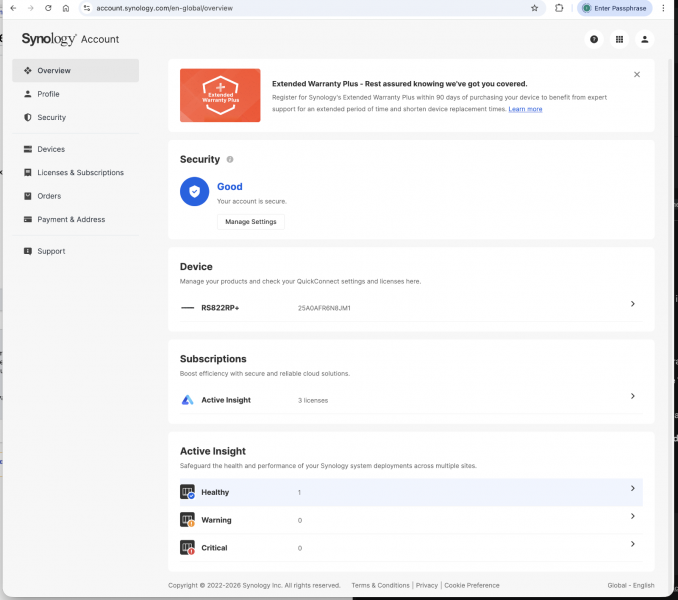Image resolution: width=678 pixels, height=600 pixels.
Task: Open the Warning row chevron
Action: pos(633,516)
